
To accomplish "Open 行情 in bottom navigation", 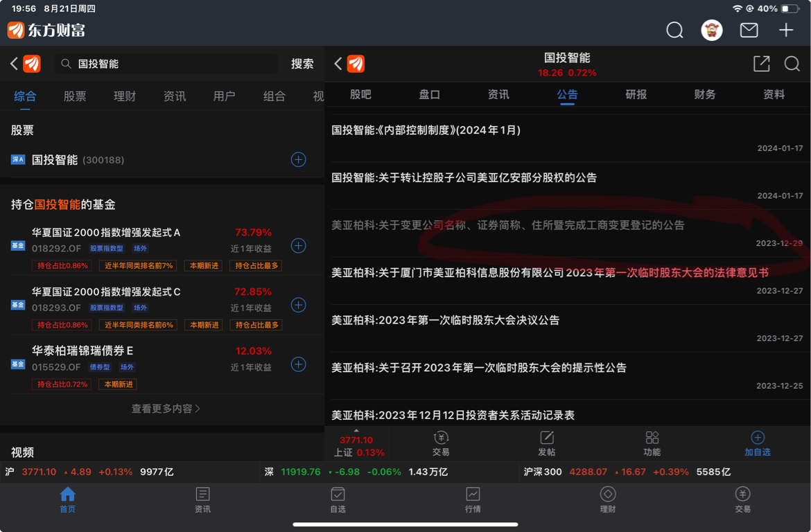I will [473, 500].
